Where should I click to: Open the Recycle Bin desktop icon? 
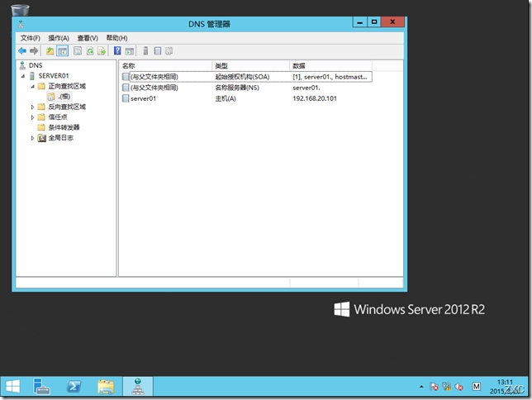(20, 10)
